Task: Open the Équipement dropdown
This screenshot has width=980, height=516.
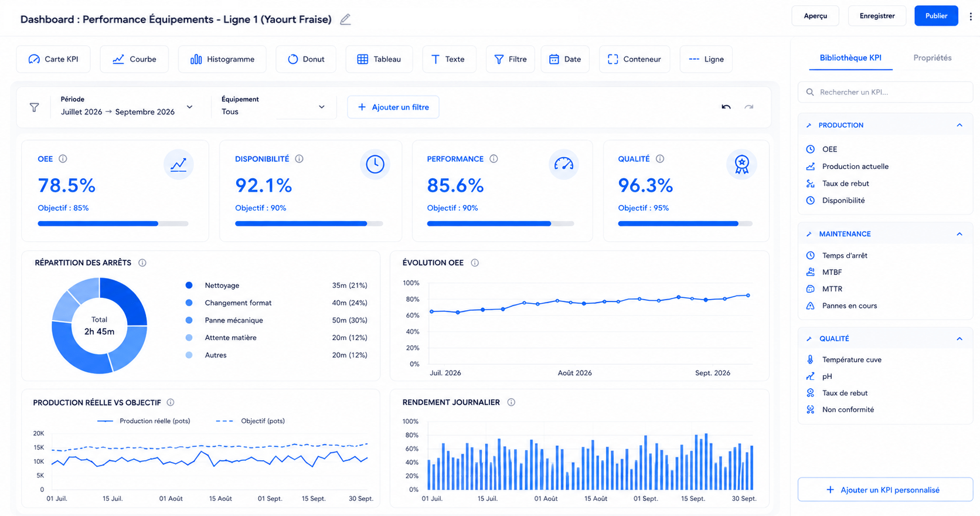Action: pyautogui.click(x=273, y=107)
